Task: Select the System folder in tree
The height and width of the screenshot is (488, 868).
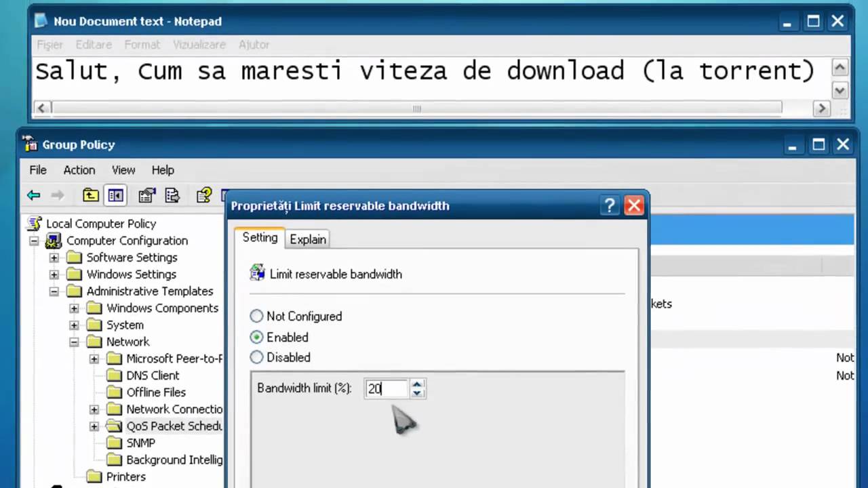Action: point(125,325)
